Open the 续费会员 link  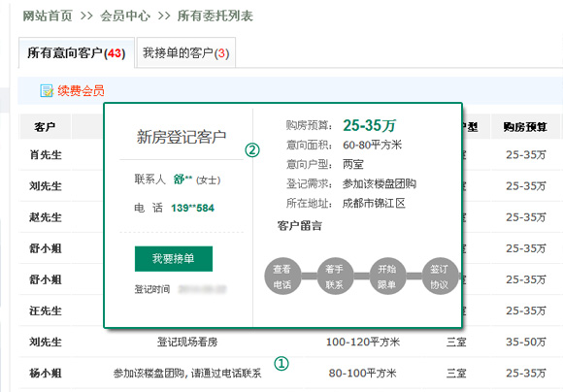pyautogui.click(x=81, y=91)
